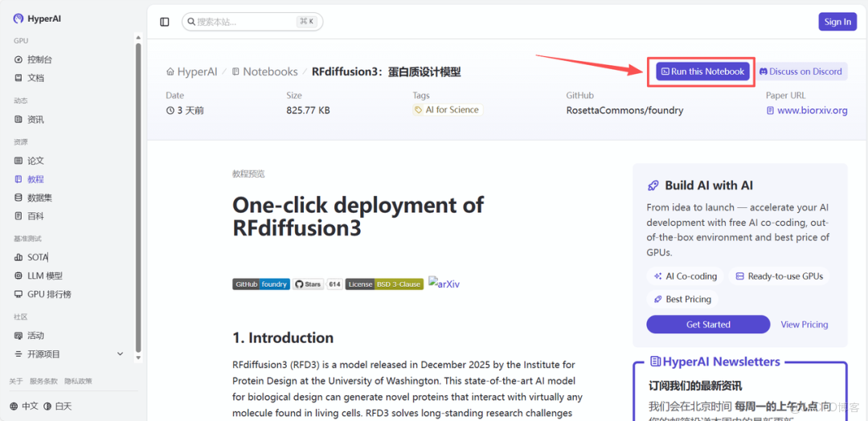
Task: Open the 服务条款 footer link
Action: tap(43, 381)
